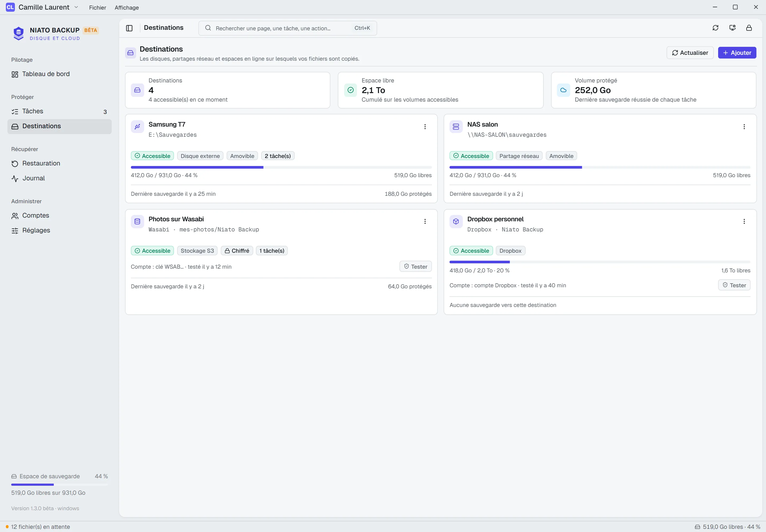Open the Restauration page
Screen dimensions: 766x532
point(59,163)
